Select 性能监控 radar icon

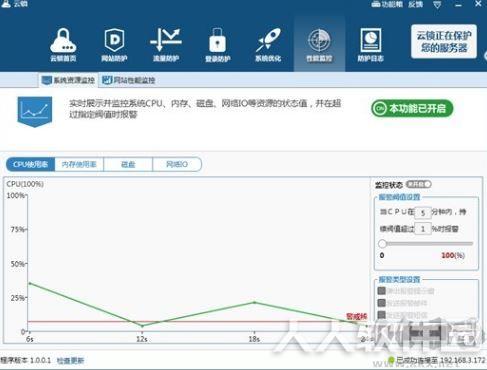(x=319, y=45)
